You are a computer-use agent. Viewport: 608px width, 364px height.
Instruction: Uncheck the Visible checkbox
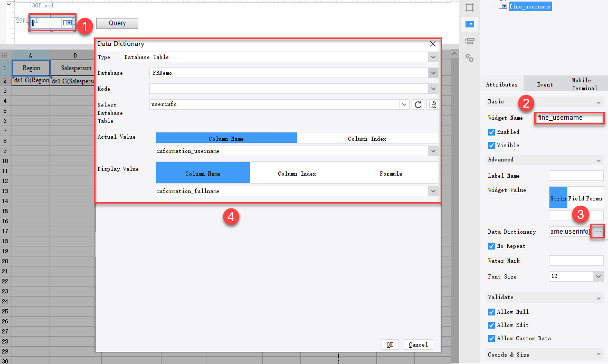[x=491, y=146]
